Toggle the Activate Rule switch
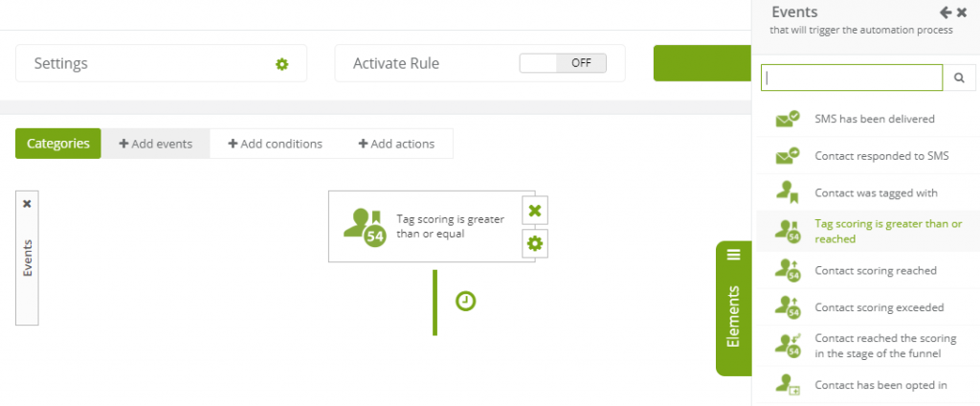 (563, 63)
